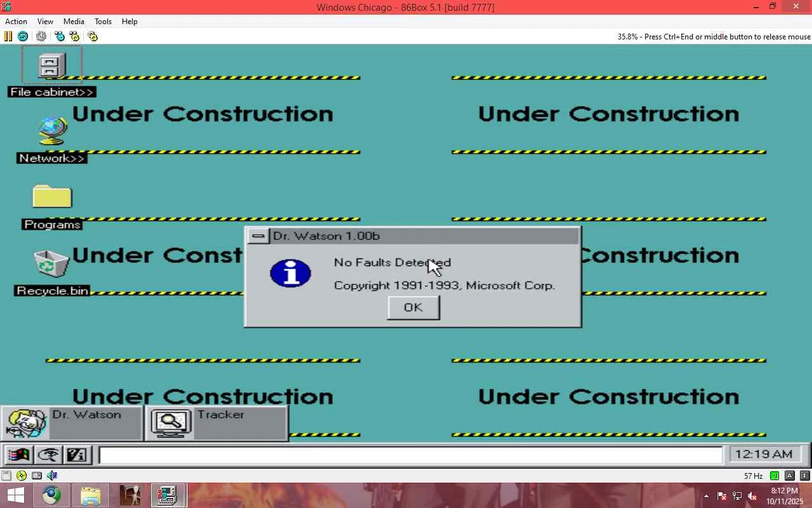Image resolution: width=812 pixels, height=508 pixels.
Task: Click the sound speaker status bar icon
Action: (52, 476)
